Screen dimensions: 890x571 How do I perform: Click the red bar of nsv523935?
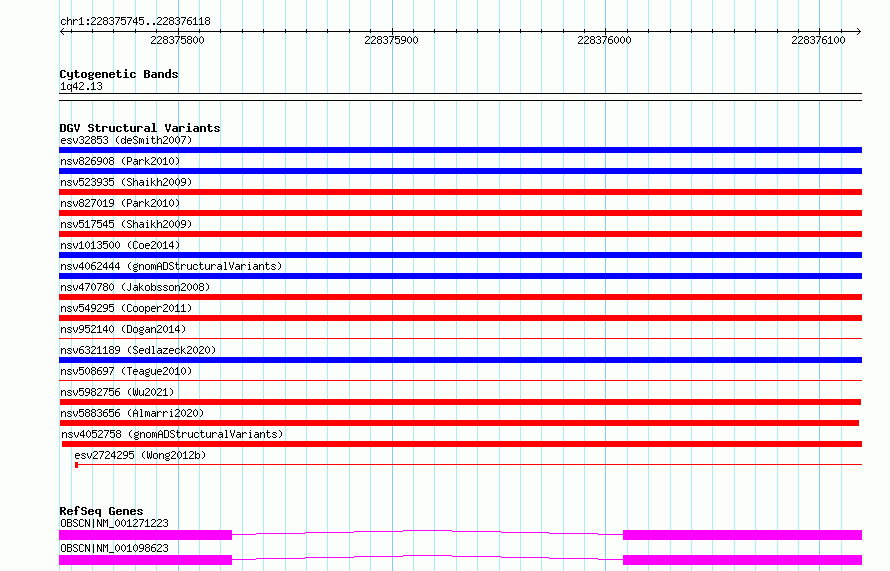pyautogui.click(x=460, y=192)
